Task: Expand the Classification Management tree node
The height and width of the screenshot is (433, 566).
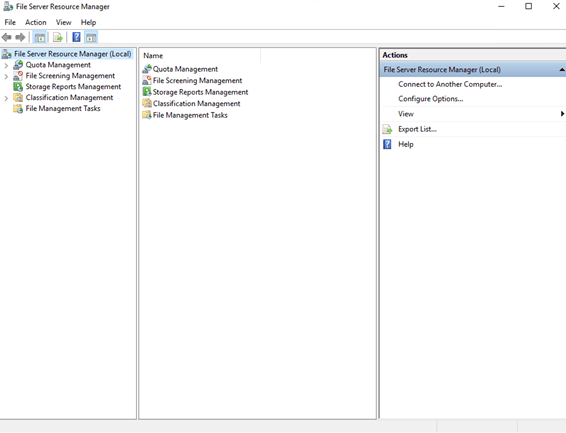Action: [x=6, y=98]
